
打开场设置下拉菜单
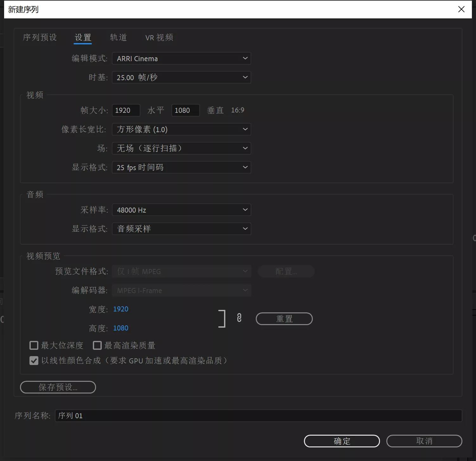181,148
